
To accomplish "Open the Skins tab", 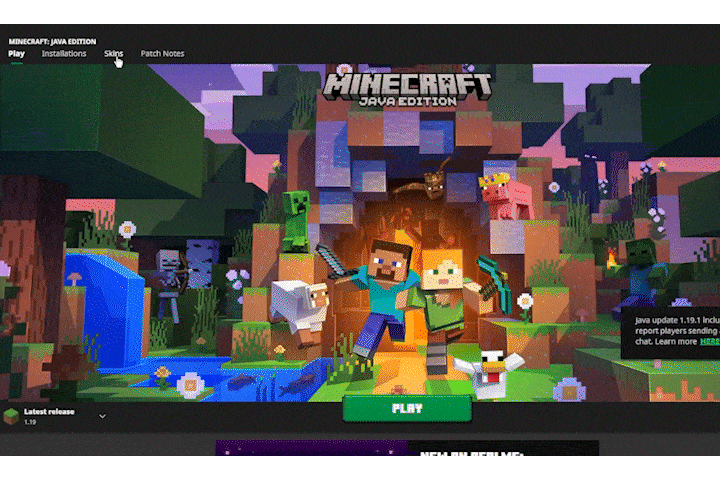I will tap(113, 54).
